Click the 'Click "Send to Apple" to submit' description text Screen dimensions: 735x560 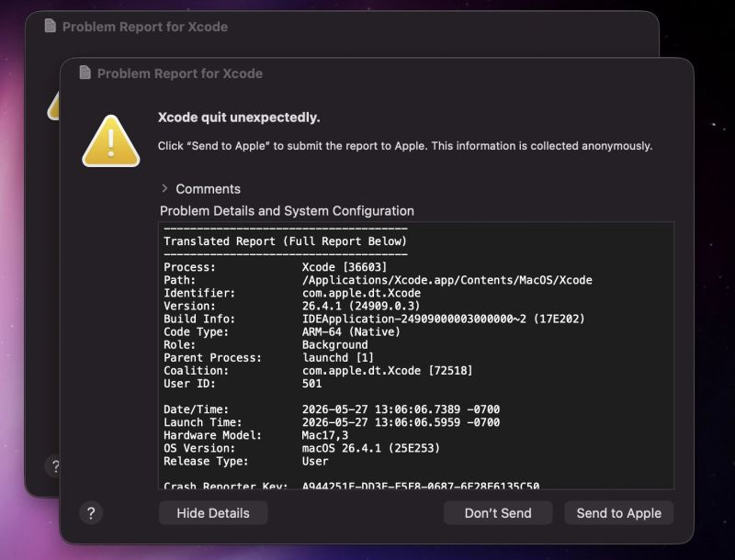(405, 146)
